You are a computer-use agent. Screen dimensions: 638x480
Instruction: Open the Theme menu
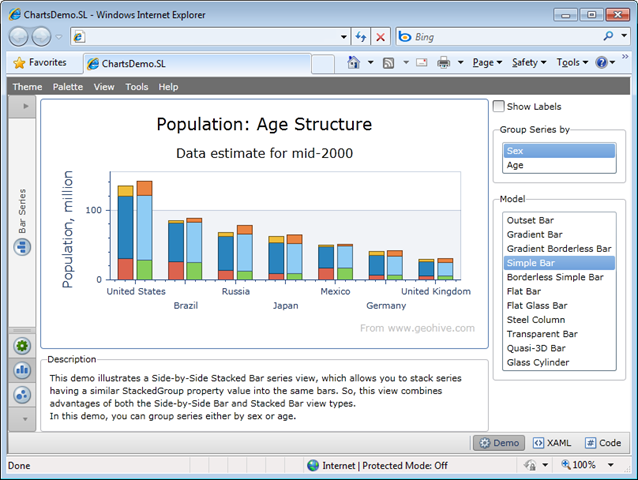[27, 87]
